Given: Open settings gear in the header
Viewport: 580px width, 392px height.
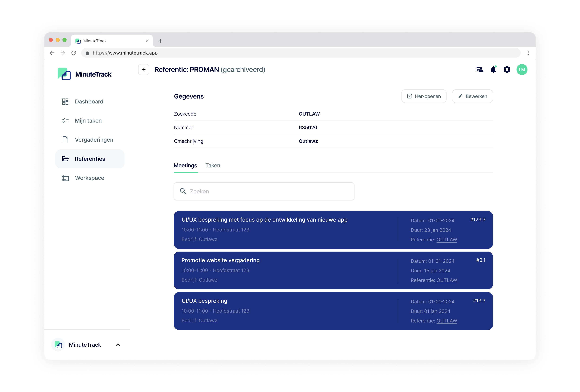Looking at the screenshot, I should tap(507, 70).
